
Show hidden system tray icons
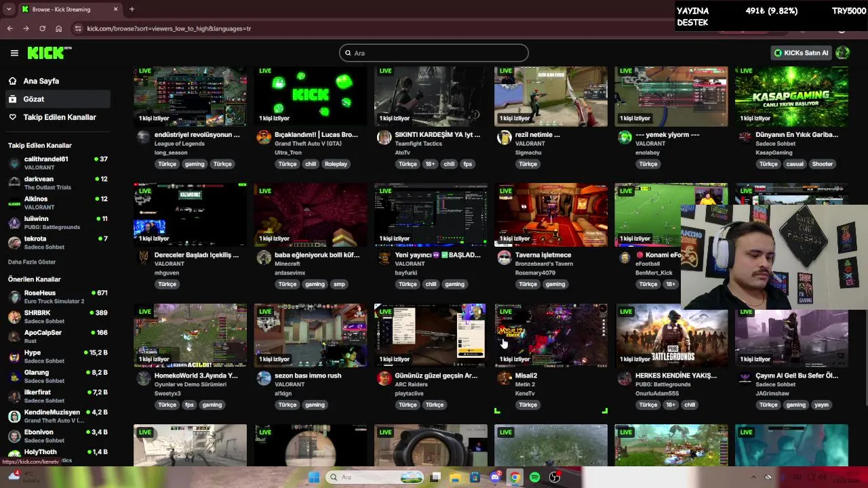click(753, 477)
